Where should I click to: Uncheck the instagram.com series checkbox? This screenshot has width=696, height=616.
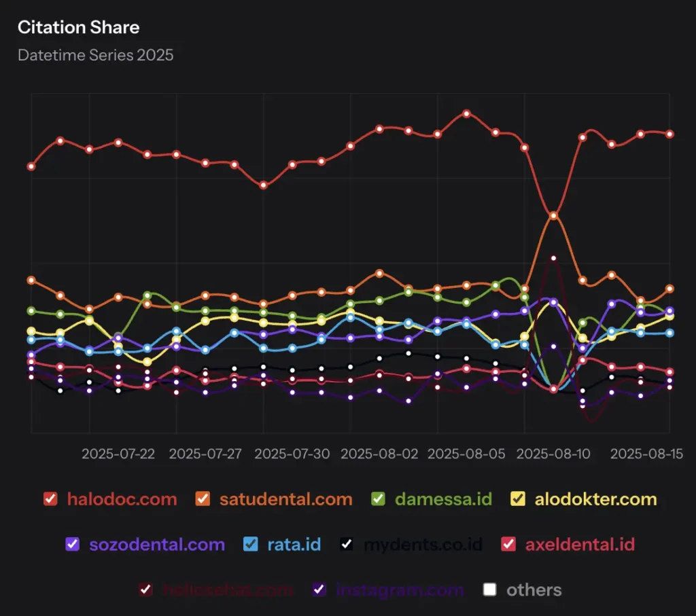319,590
